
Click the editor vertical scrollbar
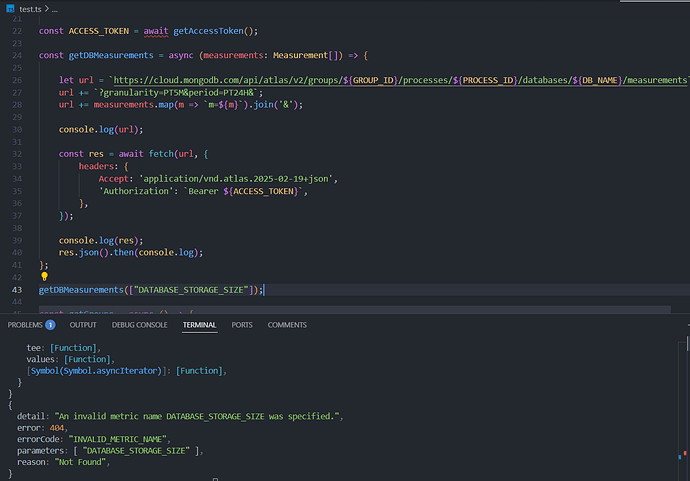(x=685, y=150)
